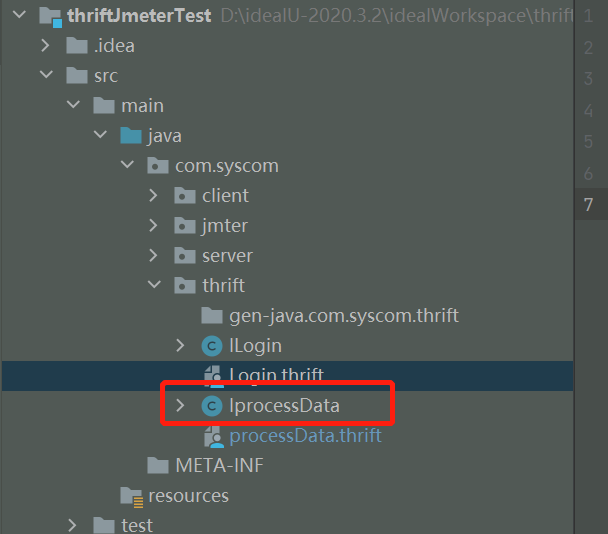Collapse the src folder arrow
The height and width of the screenshot is (534, 608).
tap(46, 74)
